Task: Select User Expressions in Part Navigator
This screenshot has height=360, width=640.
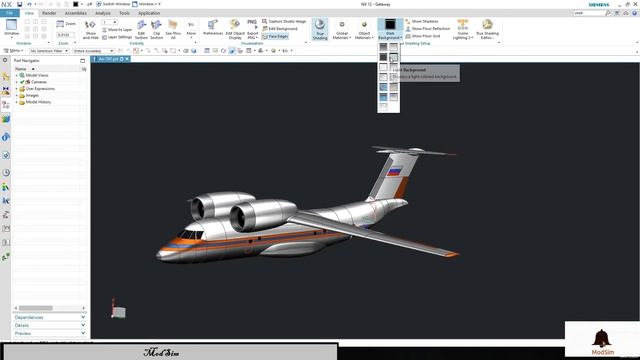Action: pos(40,89)
